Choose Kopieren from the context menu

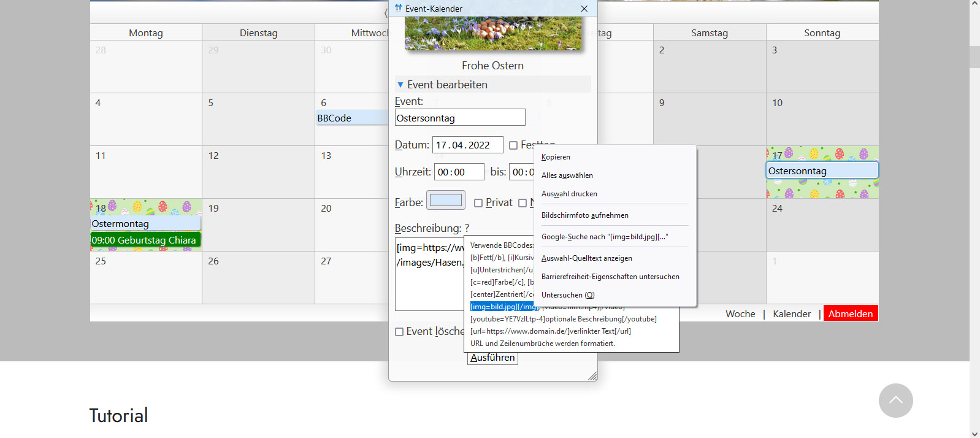pyautogui.click(x=556, y=157)
